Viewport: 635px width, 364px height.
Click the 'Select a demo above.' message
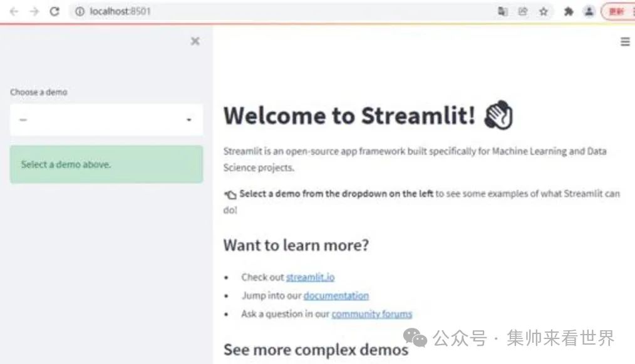click(106, 164)
